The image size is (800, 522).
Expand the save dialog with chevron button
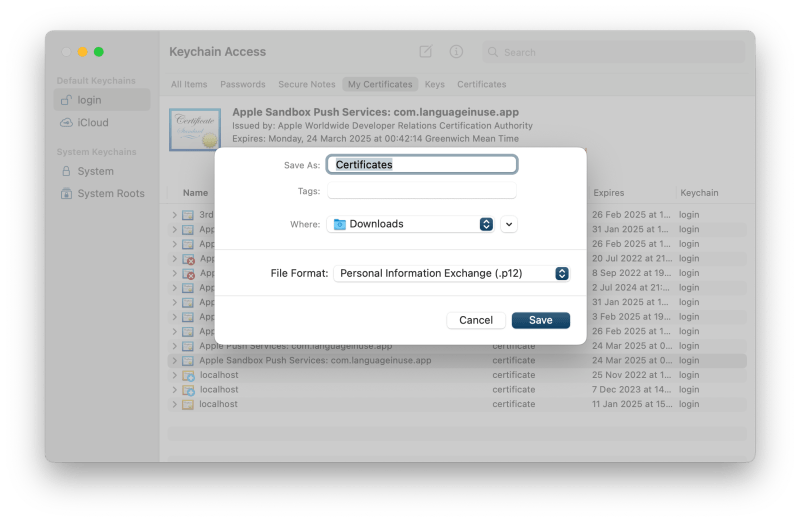coord(509,224)
